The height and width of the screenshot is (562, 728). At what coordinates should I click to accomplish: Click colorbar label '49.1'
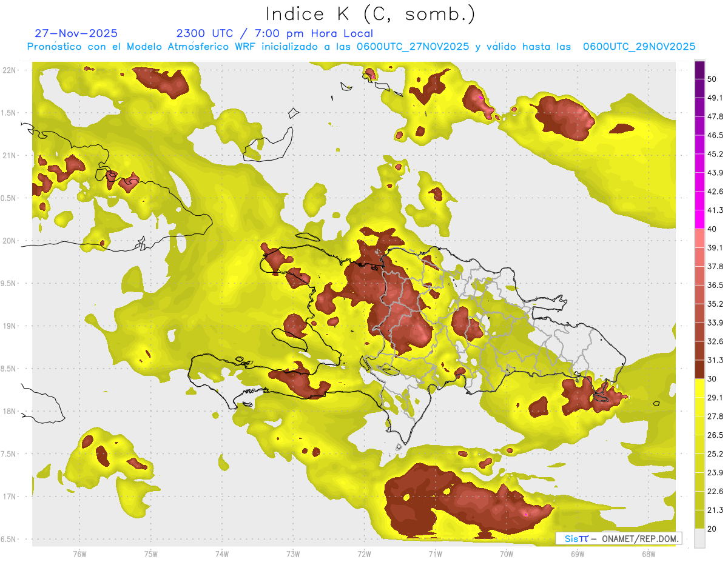(715, 98)
